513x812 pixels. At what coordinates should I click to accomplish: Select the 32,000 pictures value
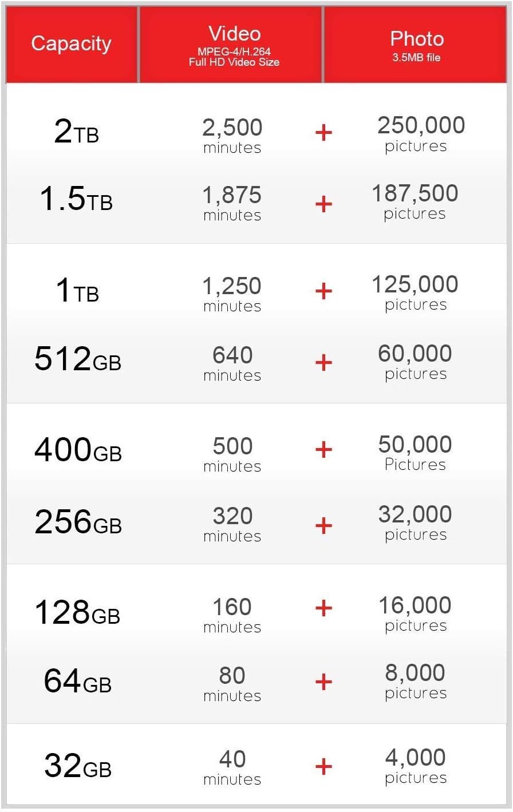[415, 522]
